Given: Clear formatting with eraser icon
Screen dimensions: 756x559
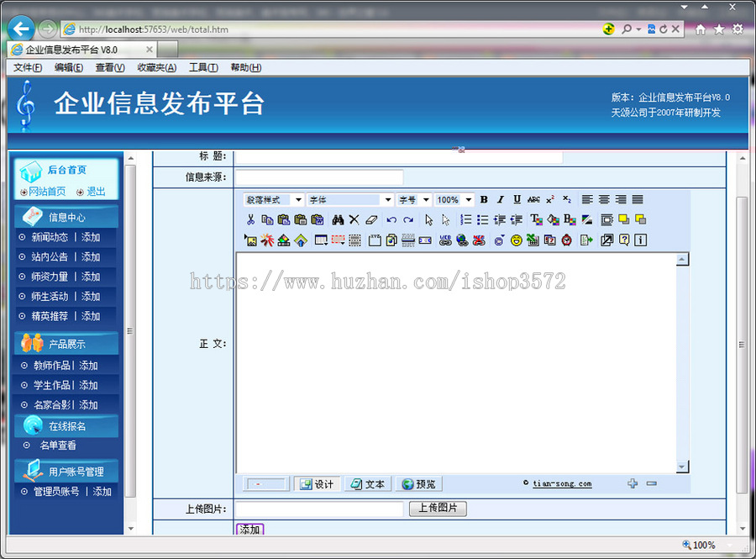Looking at the screenshot, I should coord(370,220).
